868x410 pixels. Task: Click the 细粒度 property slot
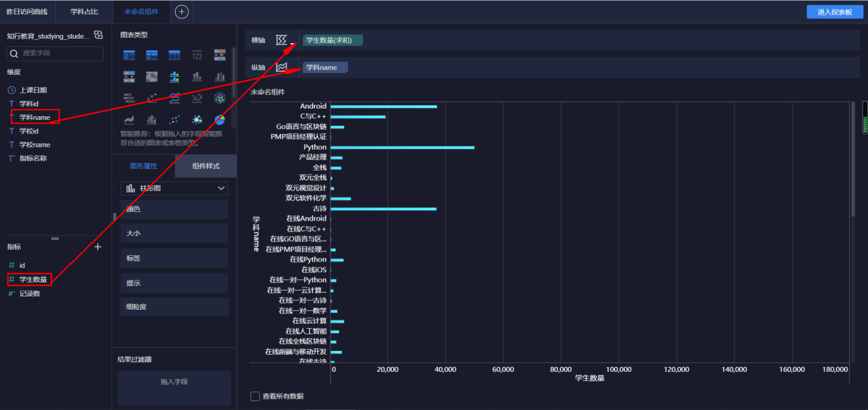174,307
